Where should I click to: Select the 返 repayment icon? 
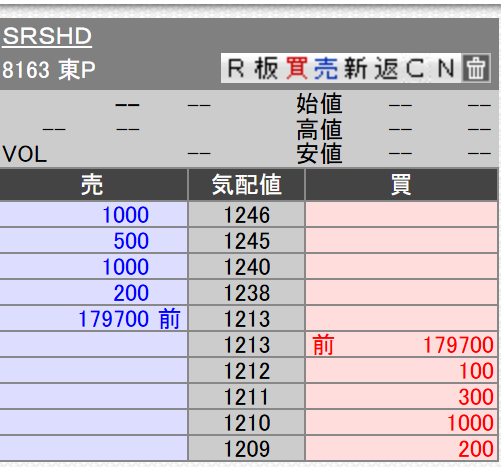pyautogui.click(x=386, y=68)
